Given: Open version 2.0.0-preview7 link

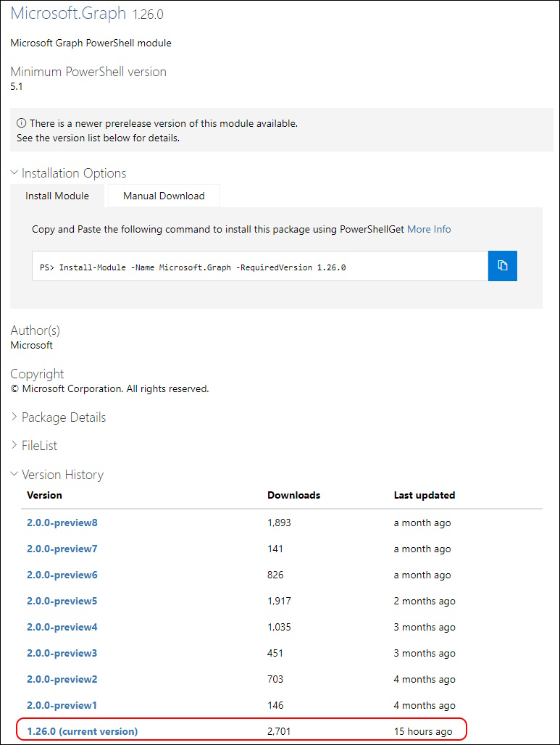Looking at the screenshot, I should tap(62, 549).
